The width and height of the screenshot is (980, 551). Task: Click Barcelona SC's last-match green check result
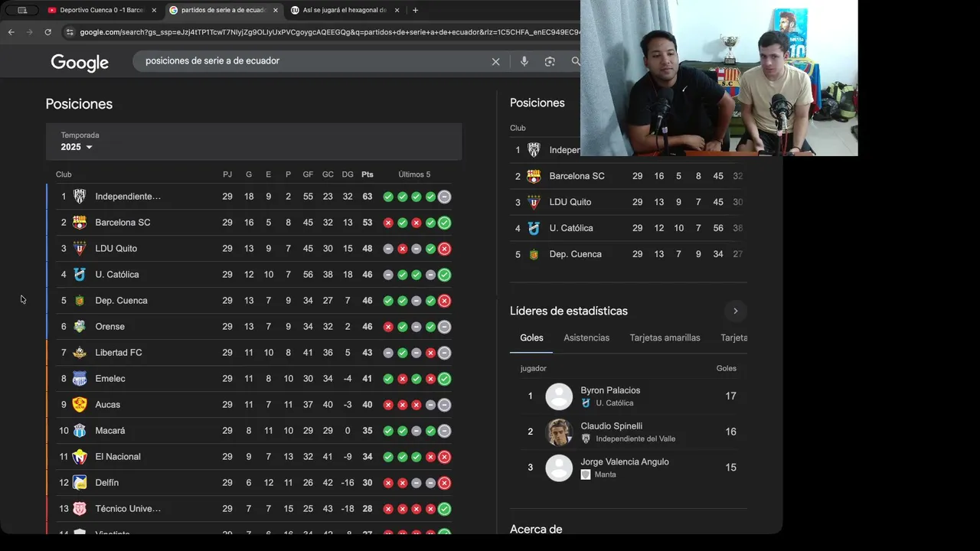pos(444,223)
